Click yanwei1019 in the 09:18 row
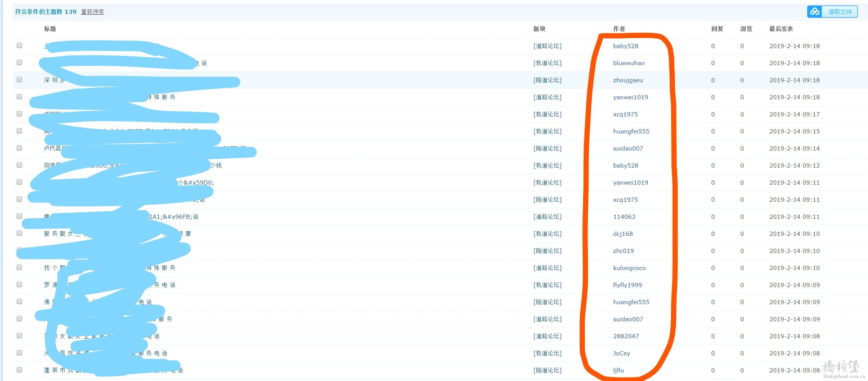Viewport: 868px width, 381px height. tap(630, 97)
